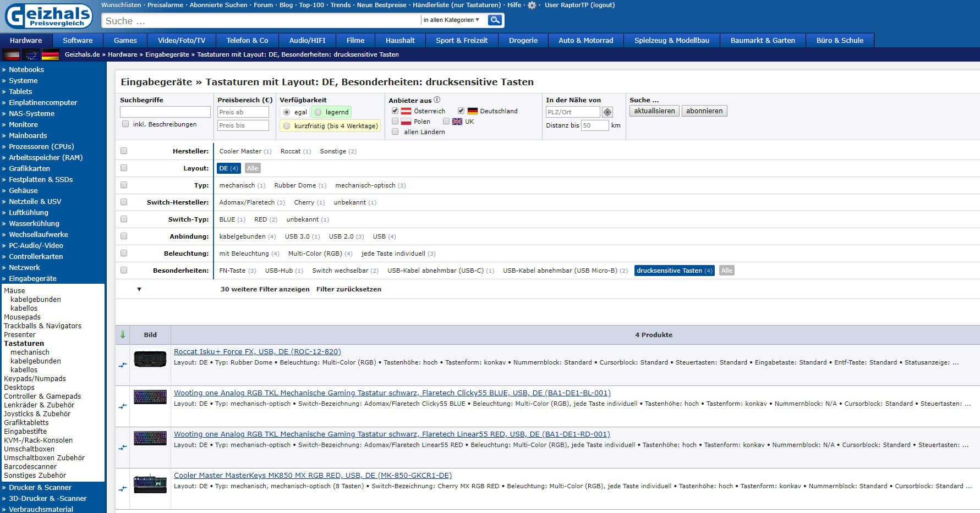Expand the Notebooks sidebar category
This screenshot has width=980, height=513.
pyautogui.click(x=26, y=70)
